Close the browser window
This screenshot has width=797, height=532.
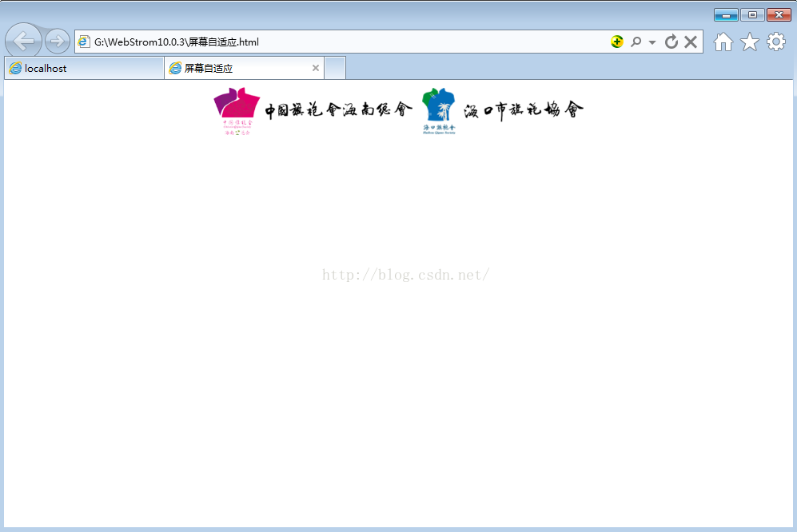779,15
